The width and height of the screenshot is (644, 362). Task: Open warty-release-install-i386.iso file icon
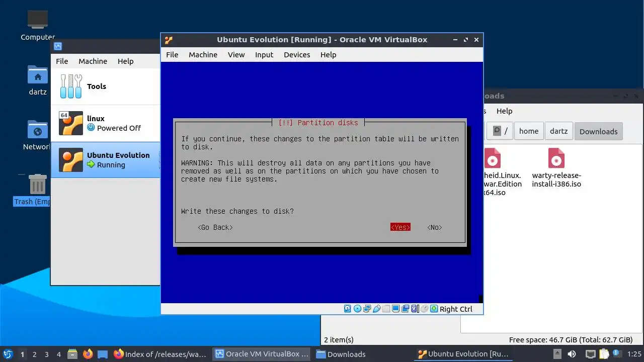click(556, 158)
